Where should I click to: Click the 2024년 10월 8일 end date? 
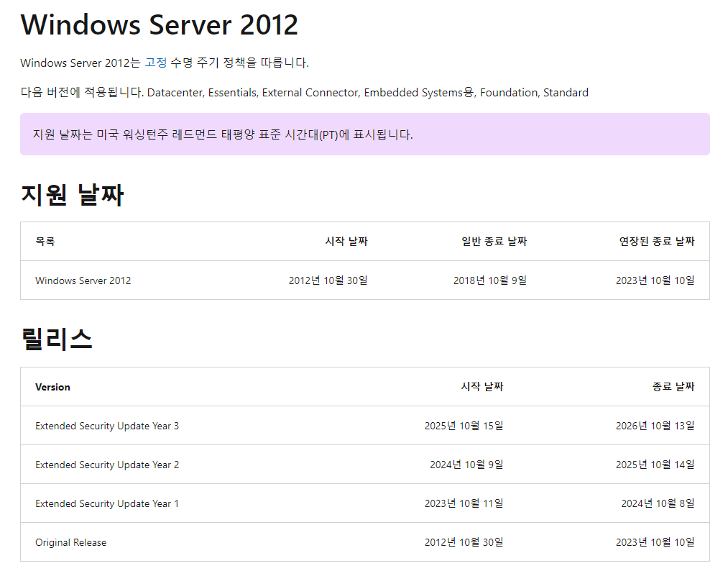click(658, 503)
